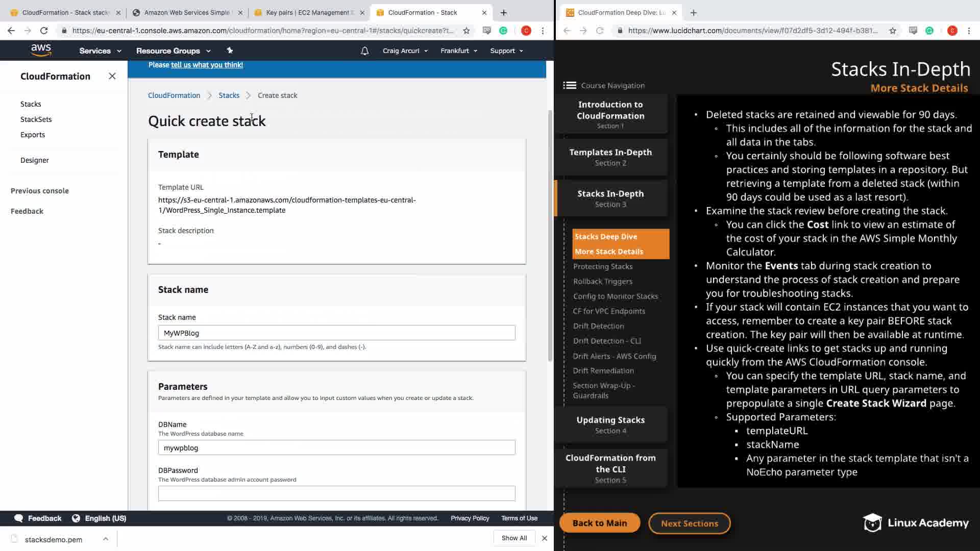Close the CloudFormation sidebar panel
Image resolution: width=980 pixels, height=551 pixels.
[x=112, y=76]
